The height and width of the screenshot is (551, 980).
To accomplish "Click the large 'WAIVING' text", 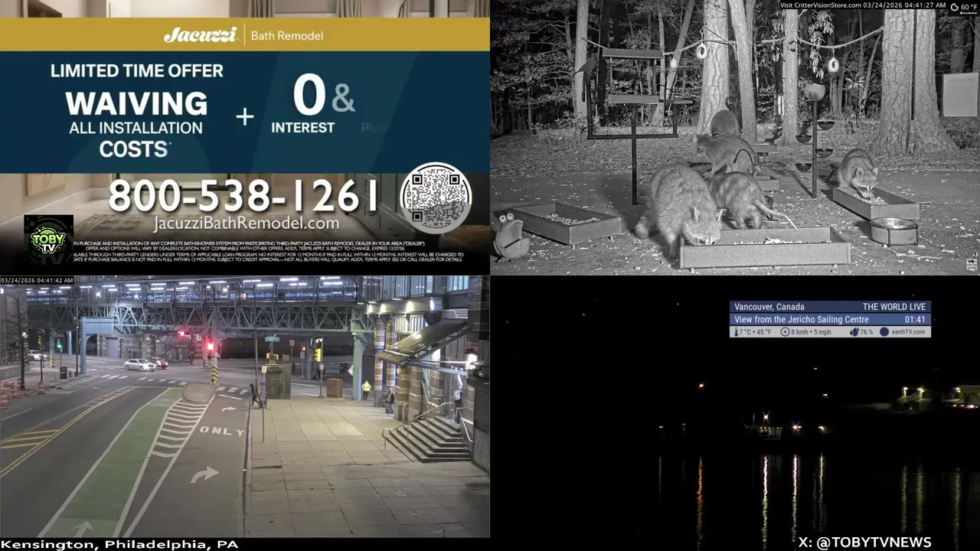I will click(136, 104).
